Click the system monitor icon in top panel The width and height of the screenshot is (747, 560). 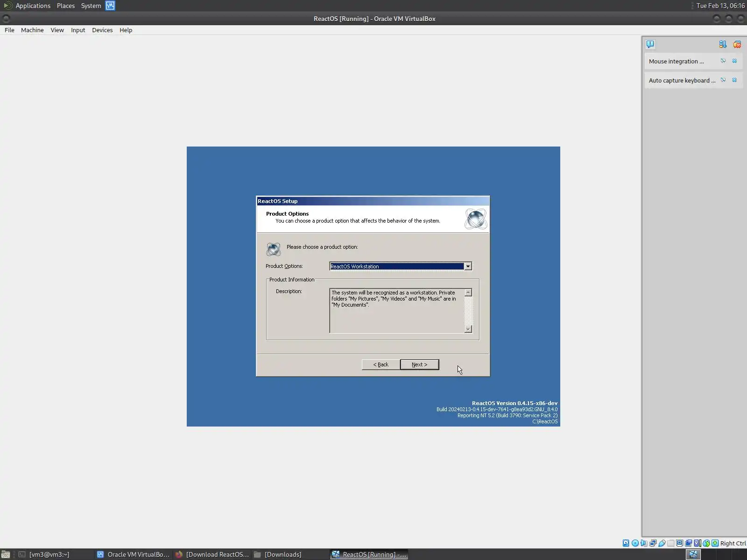point(110,6)
